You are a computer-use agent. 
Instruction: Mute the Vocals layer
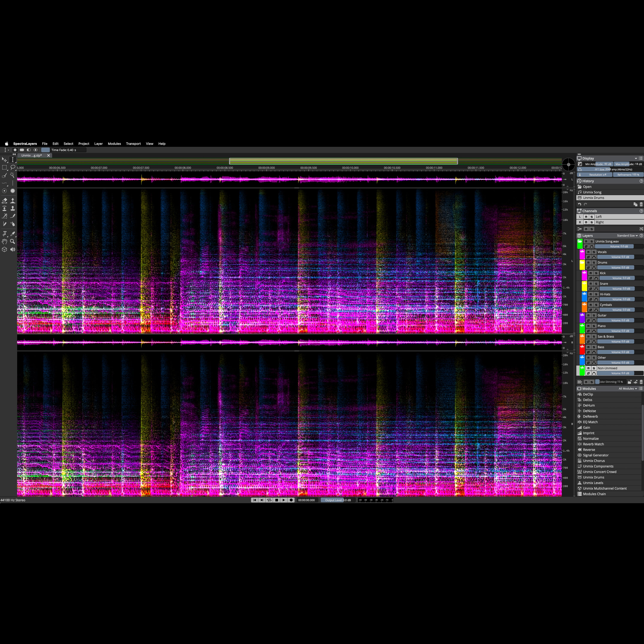[x=588, y=252]
